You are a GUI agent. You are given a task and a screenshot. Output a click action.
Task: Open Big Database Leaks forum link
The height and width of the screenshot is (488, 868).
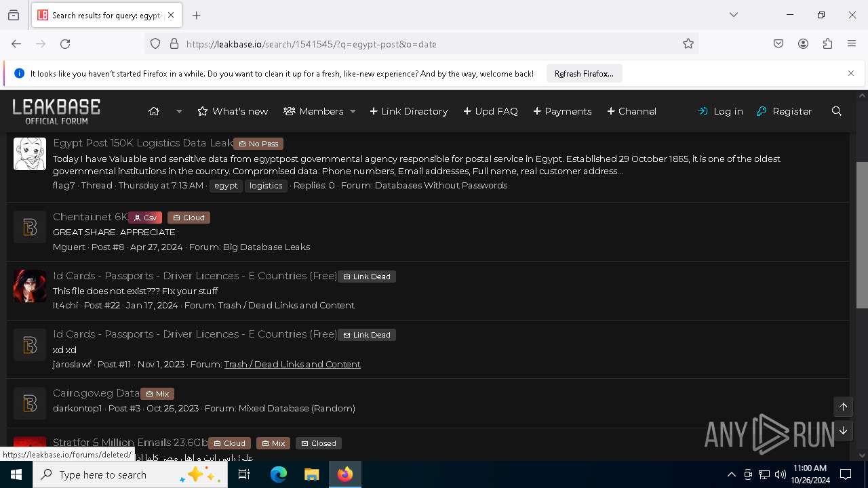[x=267, y=247]
